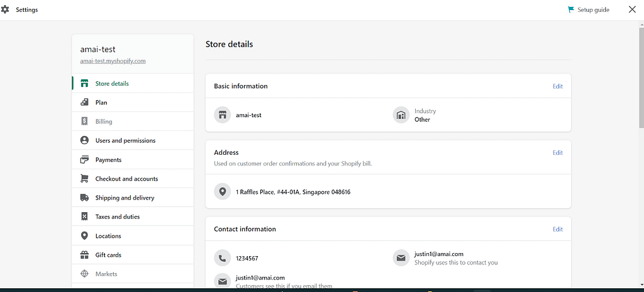Open amai-test.myshopify.com store link
This screenshot has width=644, height=292.
tap(113, 61)
